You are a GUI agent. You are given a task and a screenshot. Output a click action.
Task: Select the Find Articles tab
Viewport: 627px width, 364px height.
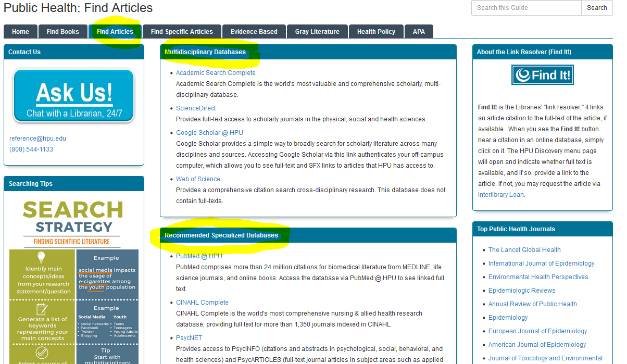click(x=115, y=31)
